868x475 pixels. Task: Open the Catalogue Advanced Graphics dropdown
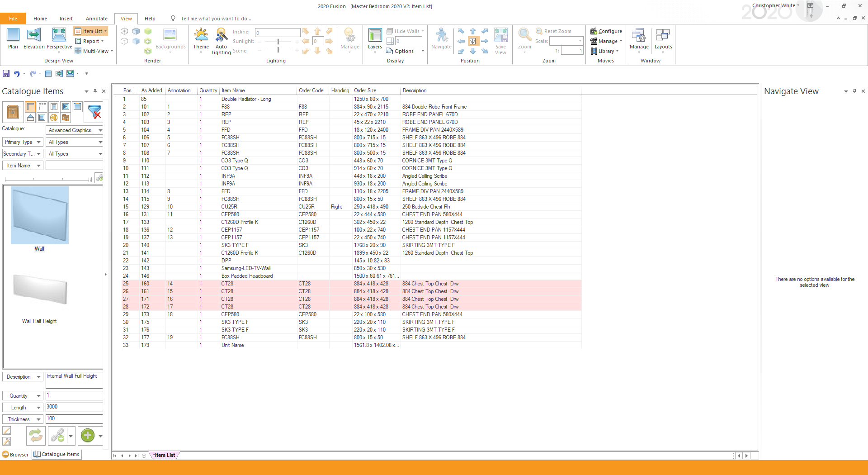pyautogui.click(x=75, y=130)
